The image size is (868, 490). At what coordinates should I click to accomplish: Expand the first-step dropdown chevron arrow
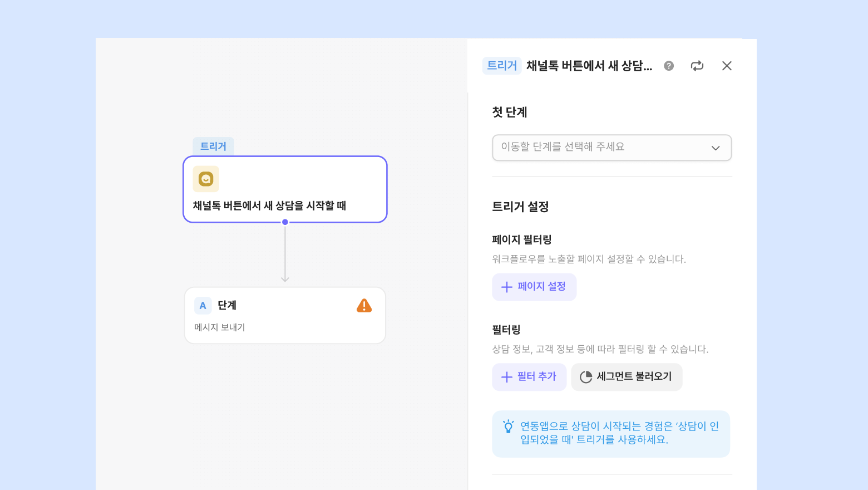[x=716, y=148]
